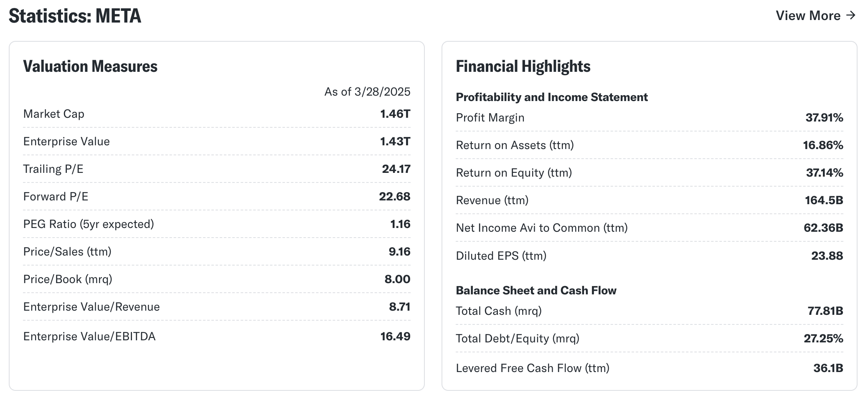Click Enterprise Value/Revenue label

[91, 306]
